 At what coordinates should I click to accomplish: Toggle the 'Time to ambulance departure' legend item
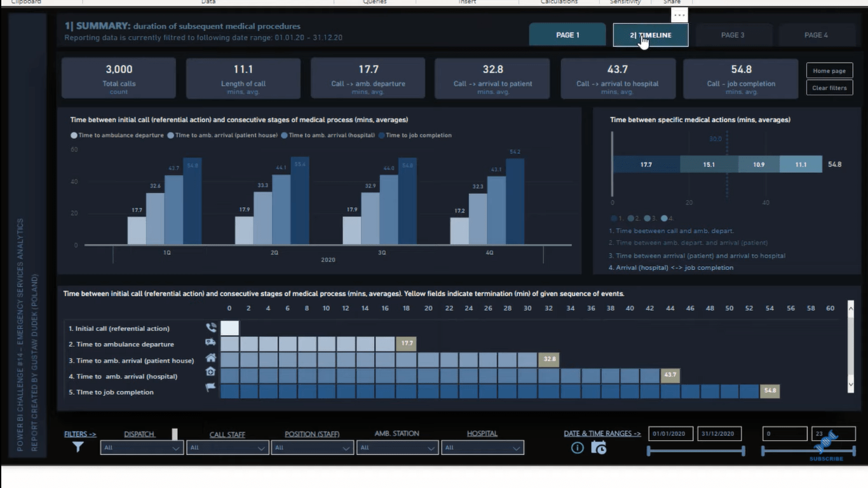coord(118,135)
